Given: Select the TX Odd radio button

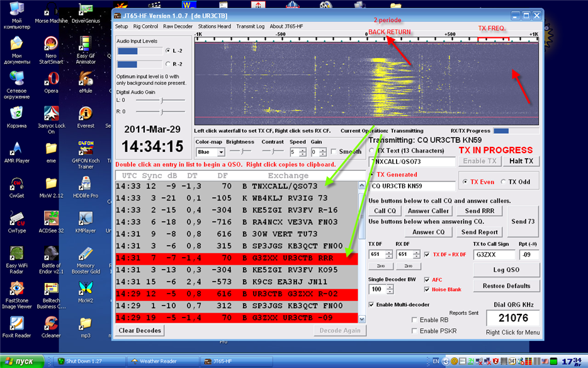Looking at the screenshot, I should [503, 182].
